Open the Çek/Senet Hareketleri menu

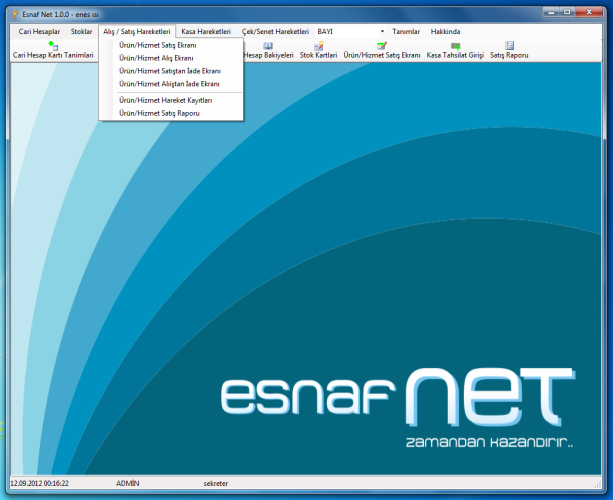(x=275, y=32)
